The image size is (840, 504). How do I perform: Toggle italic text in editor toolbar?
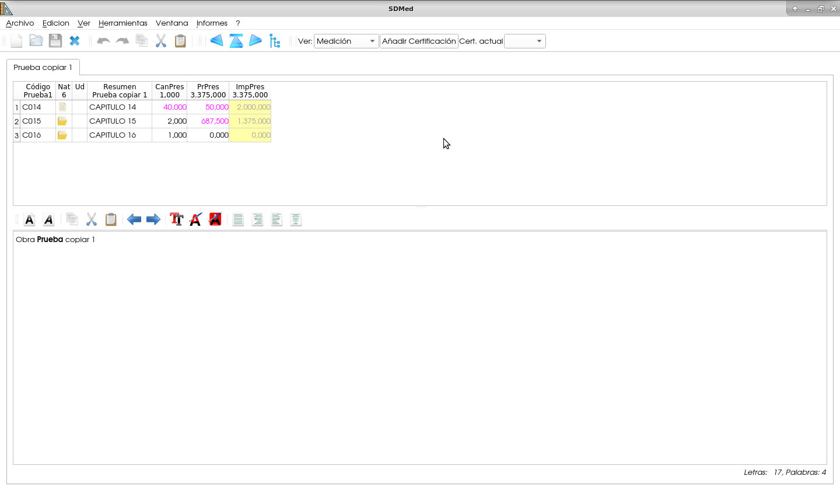(x=49, y=219)
